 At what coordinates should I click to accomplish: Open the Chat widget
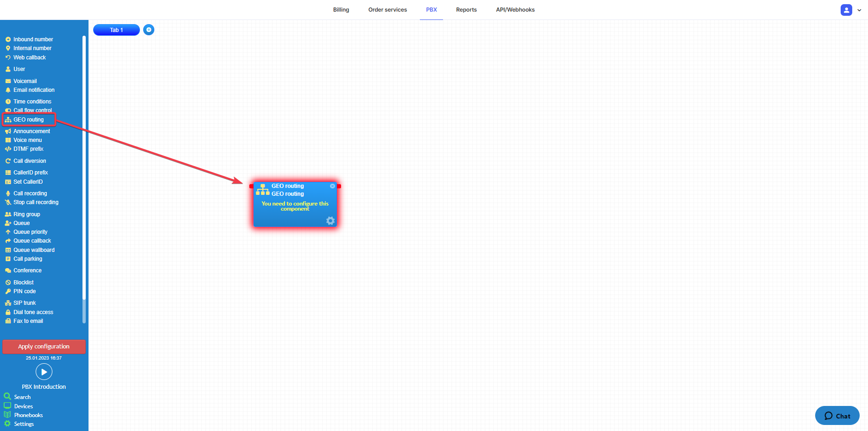point(837,416)
